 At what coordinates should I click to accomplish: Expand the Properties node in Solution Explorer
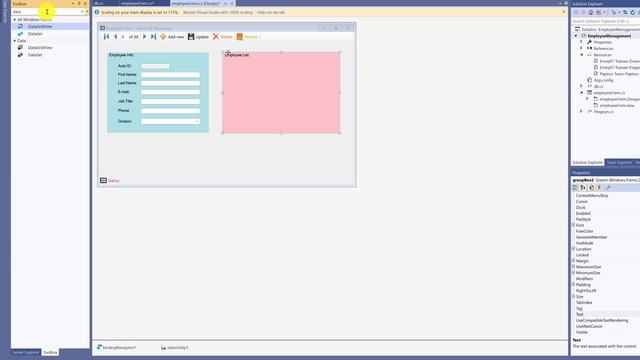tap(582, 42)
